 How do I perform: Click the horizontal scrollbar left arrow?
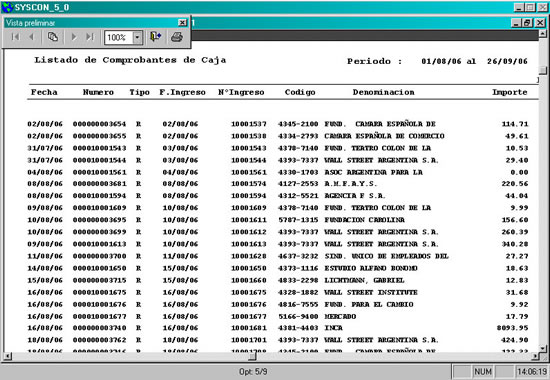pos(7,356)
